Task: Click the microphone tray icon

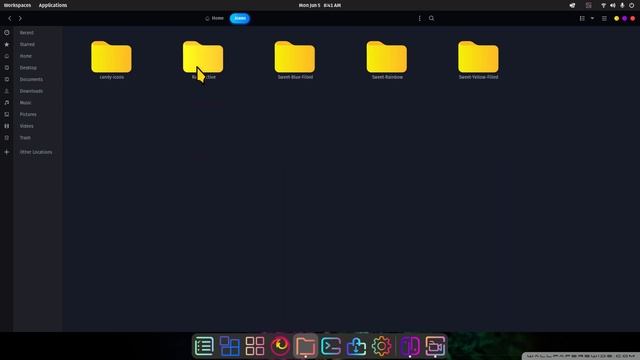Action: (622, 5)
